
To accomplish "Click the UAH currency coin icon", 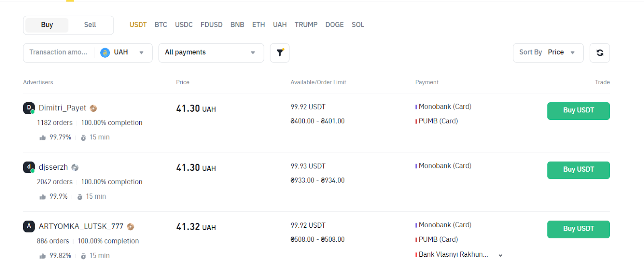I will pos(105,53).
